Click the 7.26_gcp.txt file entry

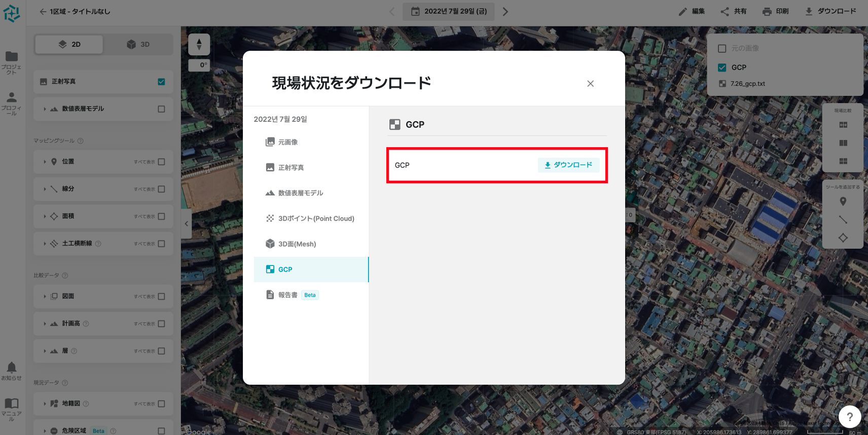[x=742, y=84]
